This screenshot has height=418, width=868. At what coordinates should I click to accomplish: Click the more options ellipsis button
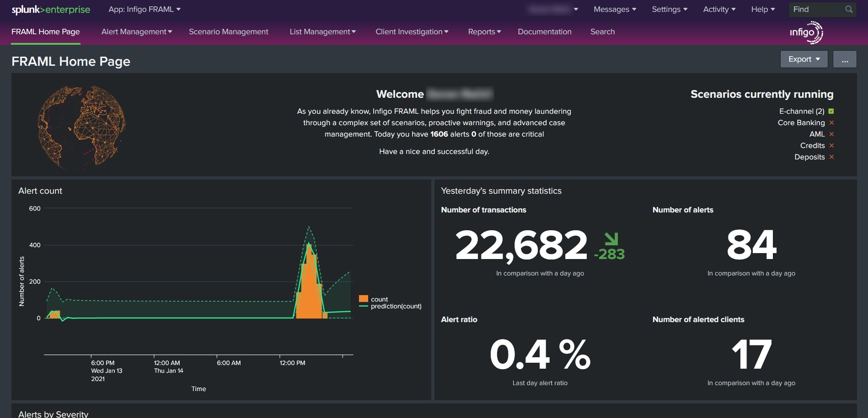[844, 59]
